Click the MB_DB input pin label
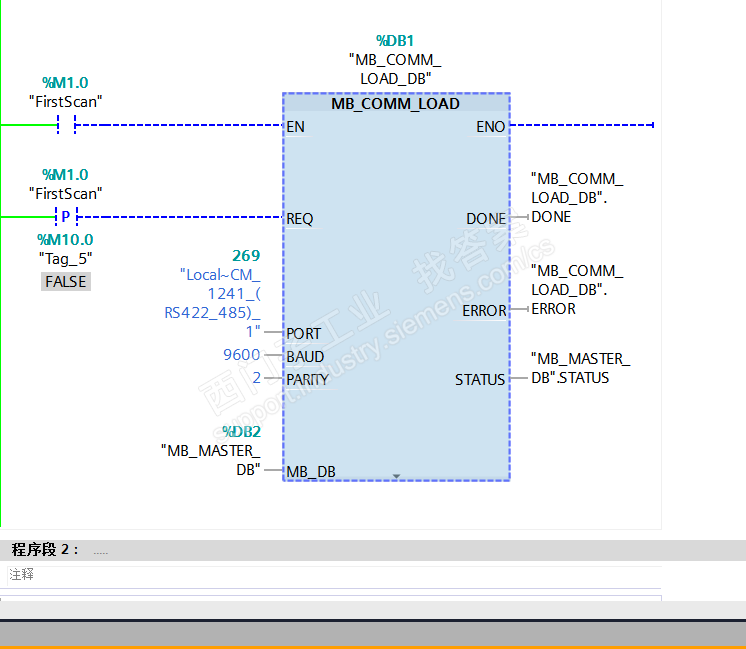Image resolution: width=746 pixels, height=649 pixels. point(311,472)
